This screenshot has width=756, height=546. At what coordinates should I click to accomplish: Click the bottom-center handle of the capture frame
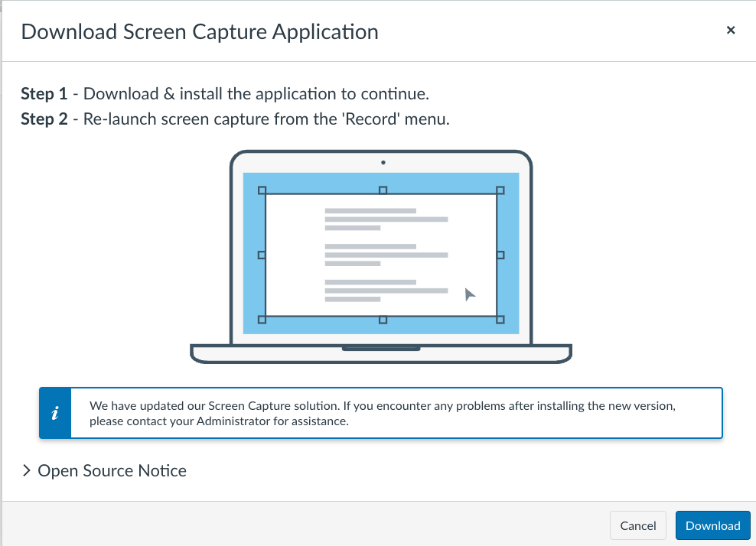tap(383, 320)
